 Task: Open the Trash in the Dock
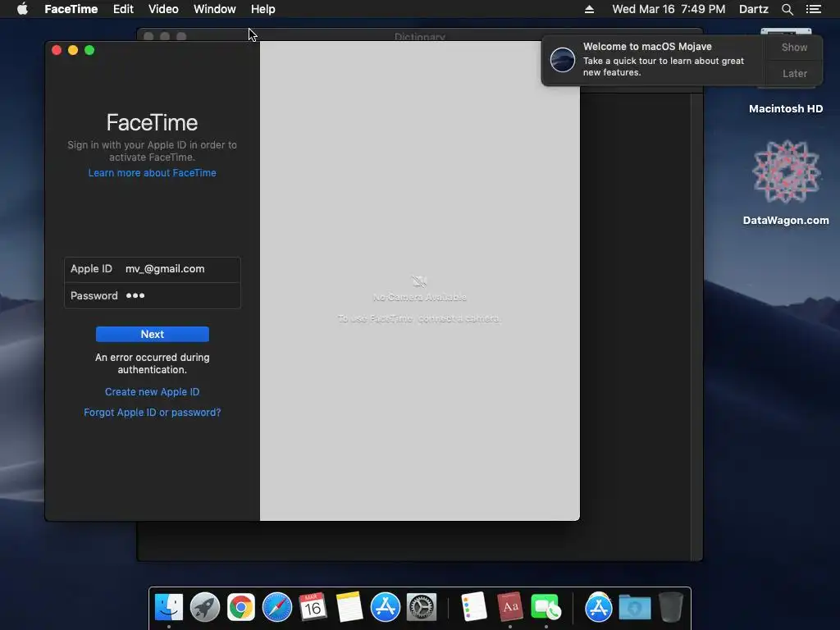click(x=671, y=608)
